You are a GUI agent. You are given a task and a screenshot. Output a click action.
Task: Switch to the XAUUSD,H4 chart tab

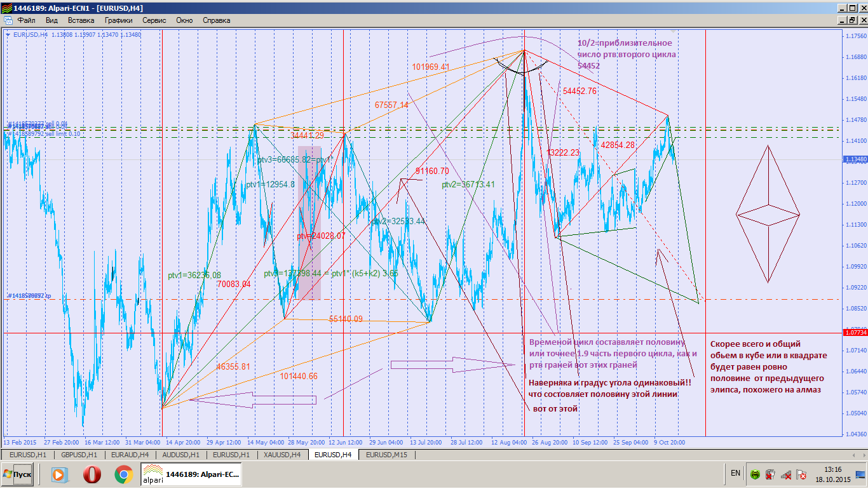283,455
